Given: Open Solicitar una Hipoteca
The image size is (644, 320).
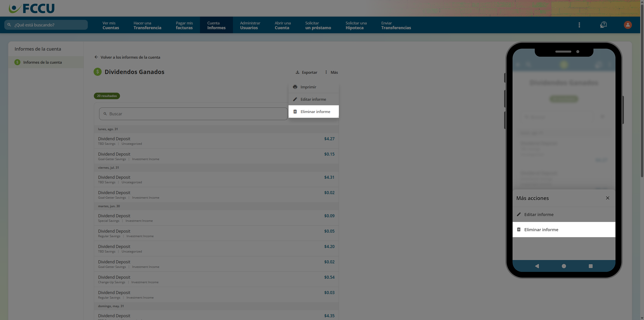Looking at the screenshot, I should click(x=356, y=25).
